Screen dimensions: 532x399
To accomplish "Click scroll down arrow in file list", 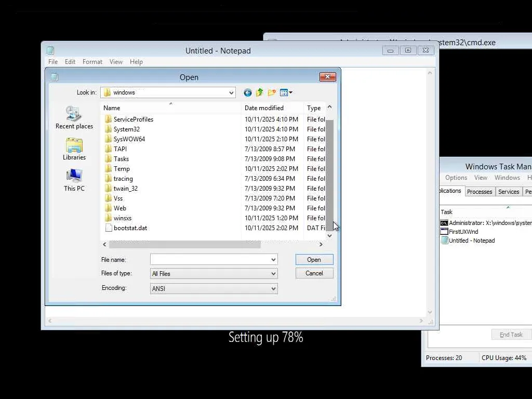I will (329, 235).
